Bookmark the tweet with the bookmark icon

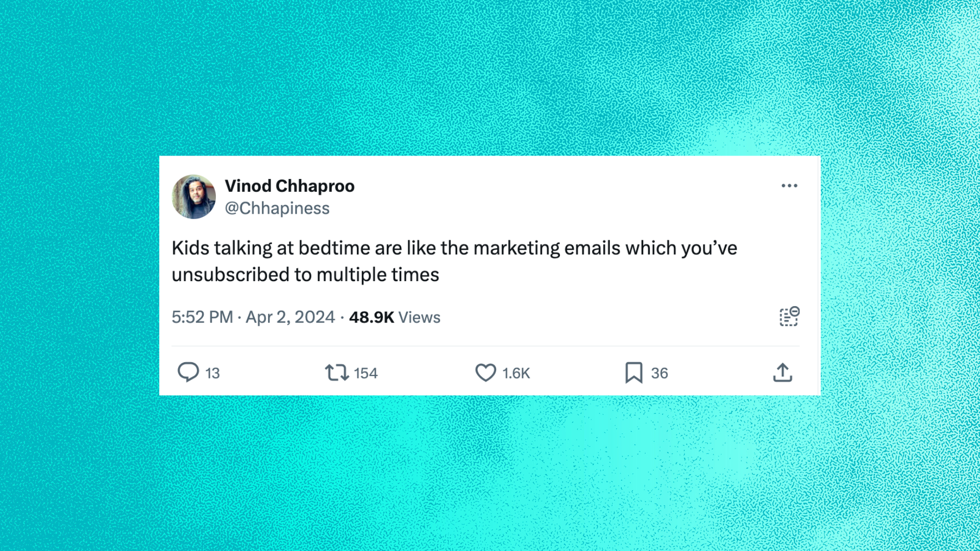[633, 372]
